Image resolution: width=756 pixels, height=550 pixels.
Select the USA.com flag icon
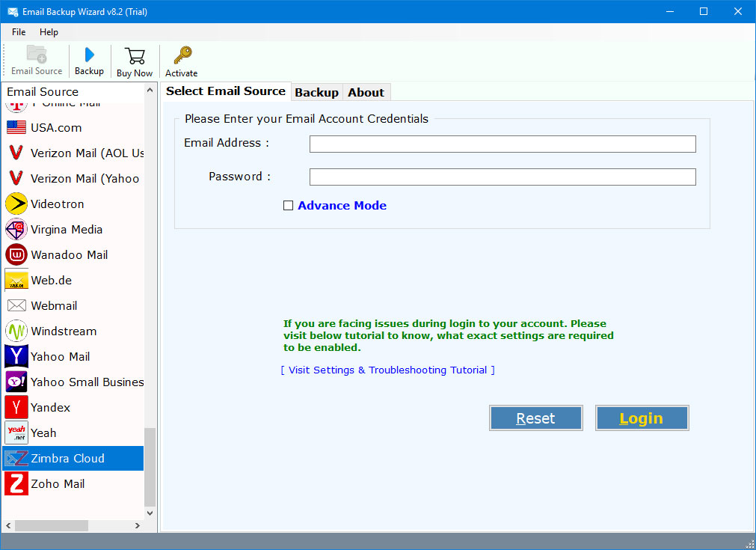click(x=16, y=127)
